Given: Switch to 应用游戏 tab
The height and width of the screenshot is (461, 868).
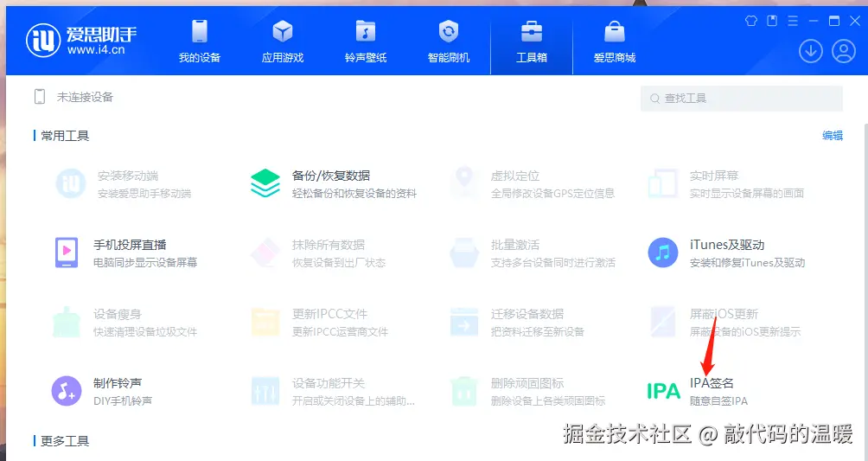Looking at the screenshot, I should click(x=283, y=41).
